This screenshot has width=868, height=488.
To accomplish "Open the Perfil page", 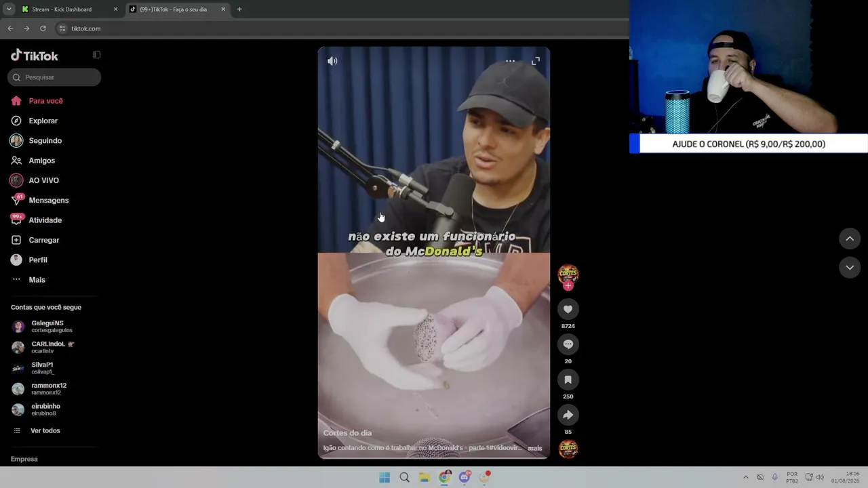I will [x=37, y=260].
